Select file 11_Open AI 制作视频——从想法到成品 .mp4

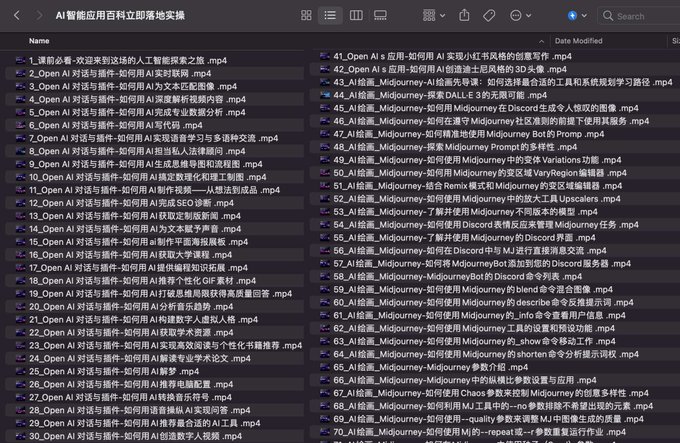pos(155,190)
